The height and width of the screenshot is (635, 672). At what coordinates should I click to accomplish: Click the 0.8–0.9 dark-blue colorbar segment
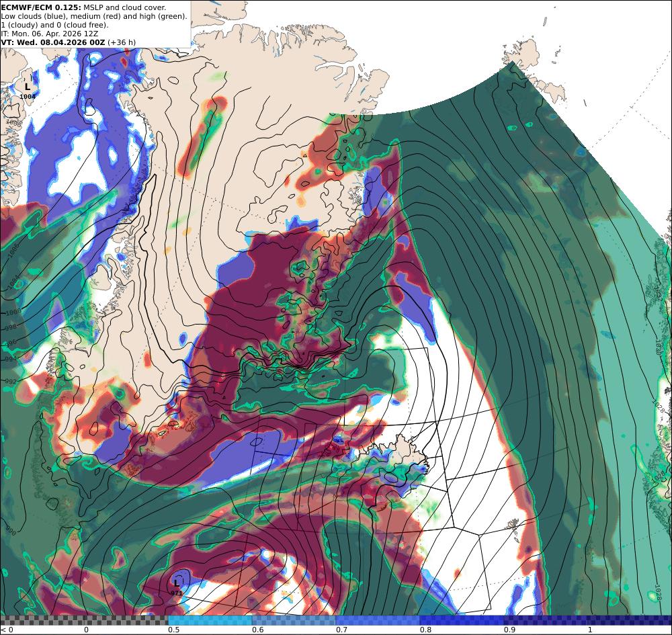pos(462,620)
